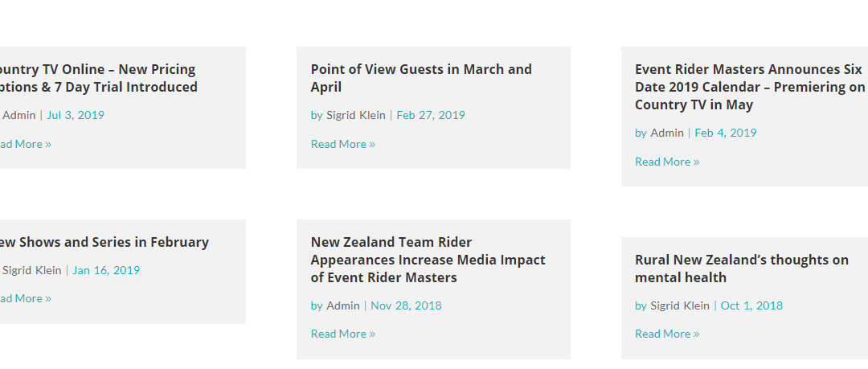Viewport: 868px width, 369px height.
Task: Click Read More under Point of View Guests
Action: point(343,144)
